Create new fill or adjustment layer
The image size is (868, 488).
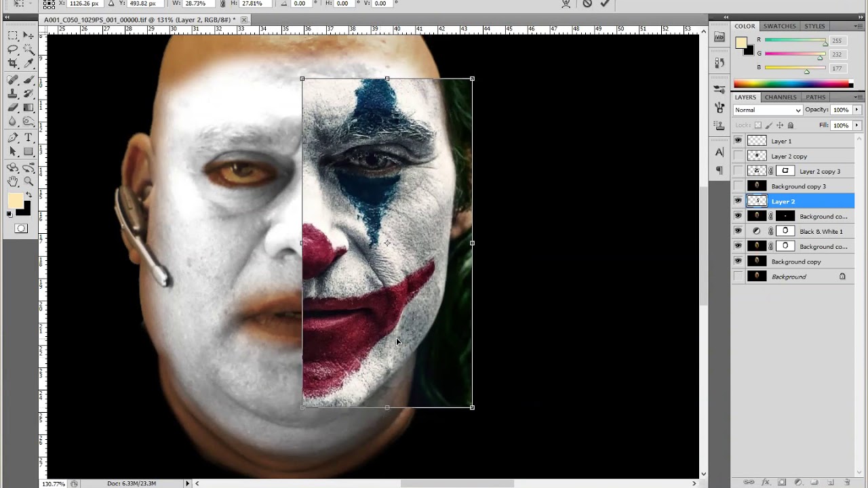[x=798, y=483]
